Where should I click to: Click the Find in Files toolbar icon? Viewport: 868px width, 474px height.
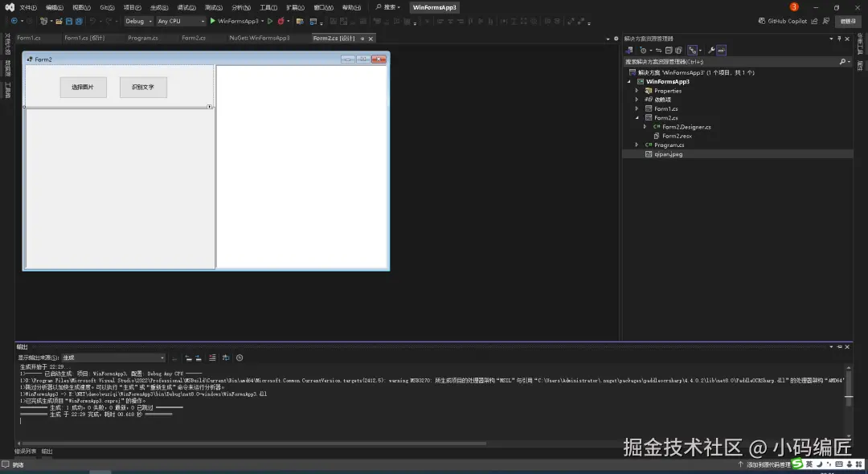pos(300,21)
